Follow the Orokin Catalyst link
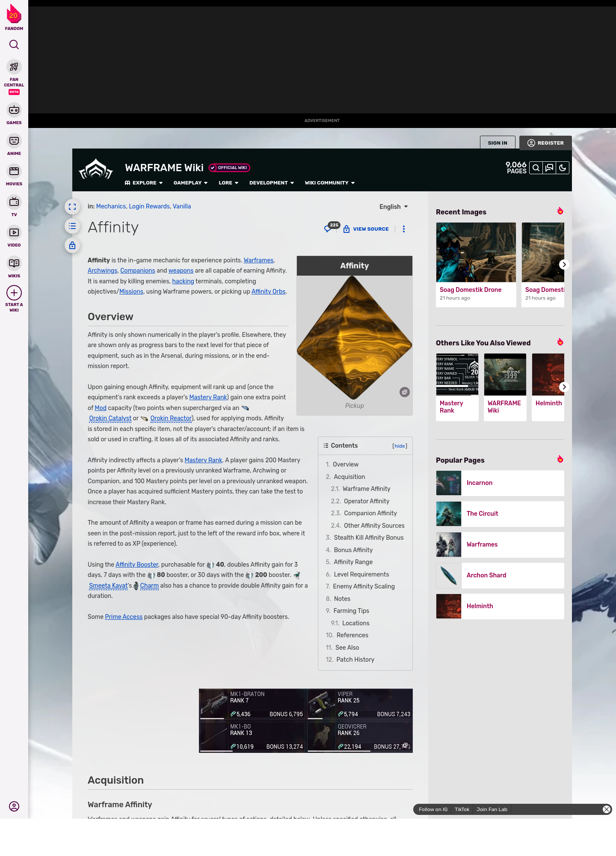This screenshot has height=856, width=616. point(110,418)
